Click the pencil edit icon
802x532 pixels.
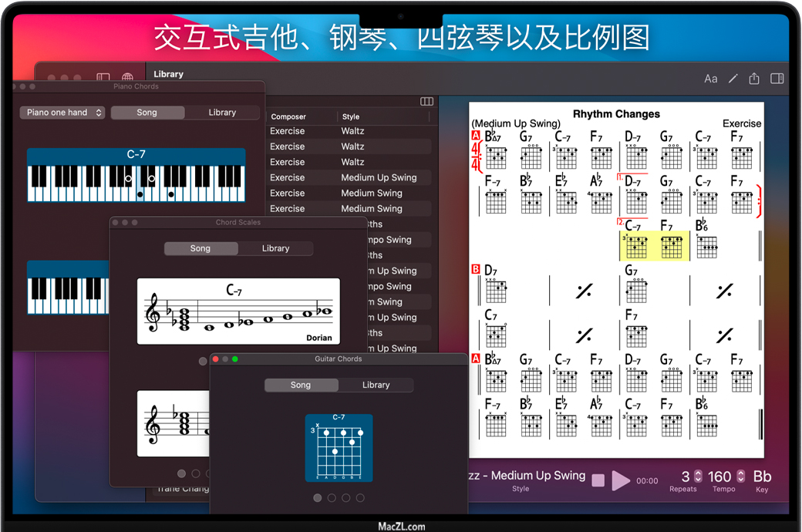pyautogui.click(x=733, y=79)
